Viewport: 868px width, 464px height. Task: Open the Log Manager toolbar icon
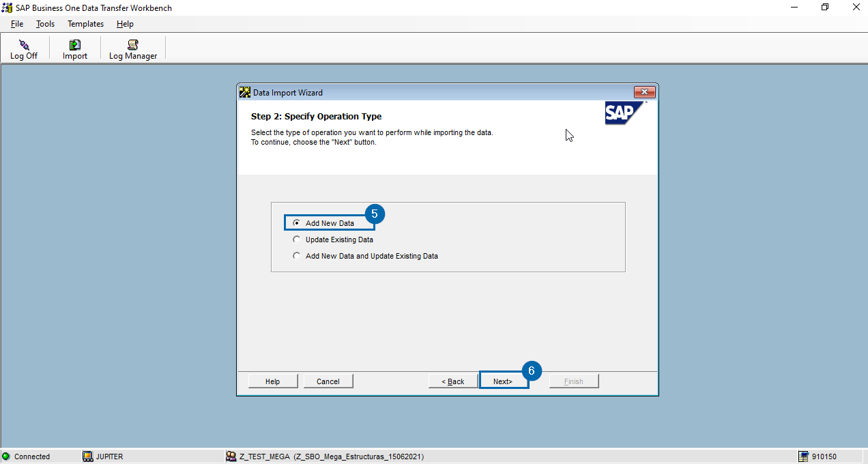tap(133, 45)
